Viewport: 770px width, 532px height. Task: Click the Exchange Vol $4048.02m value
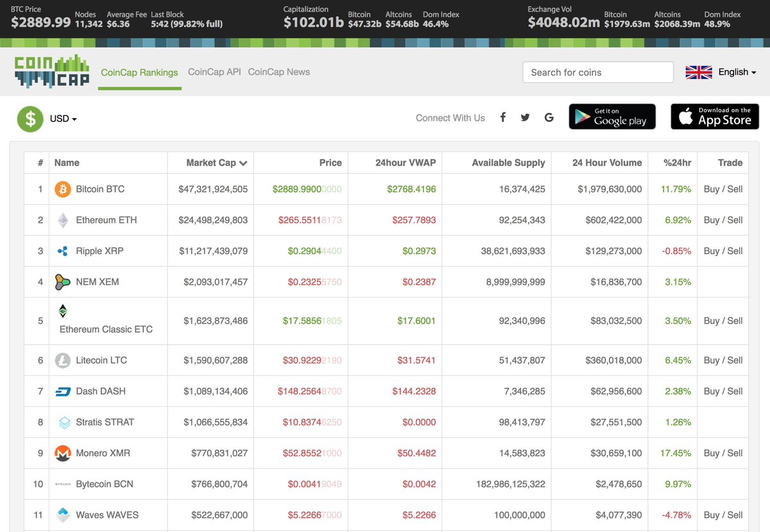[564, 22]
